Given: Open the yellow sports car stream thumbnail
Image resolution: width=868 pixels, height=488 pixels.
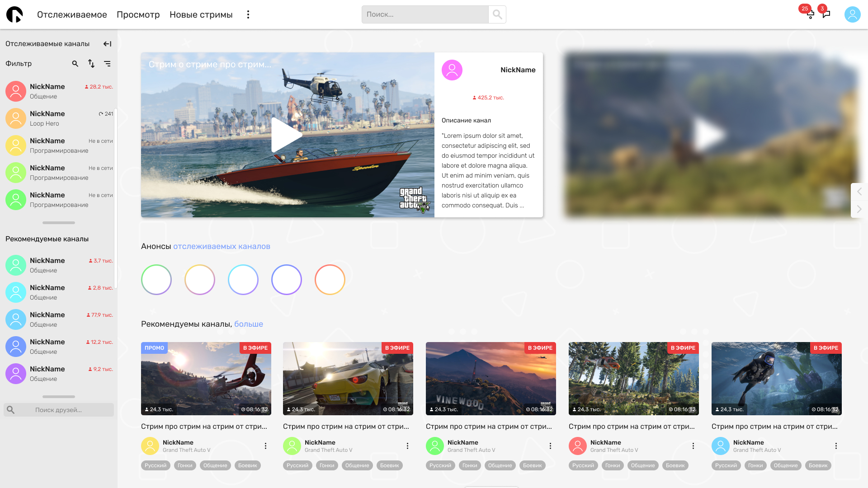Looking at the screenshot, I should 348,379.
